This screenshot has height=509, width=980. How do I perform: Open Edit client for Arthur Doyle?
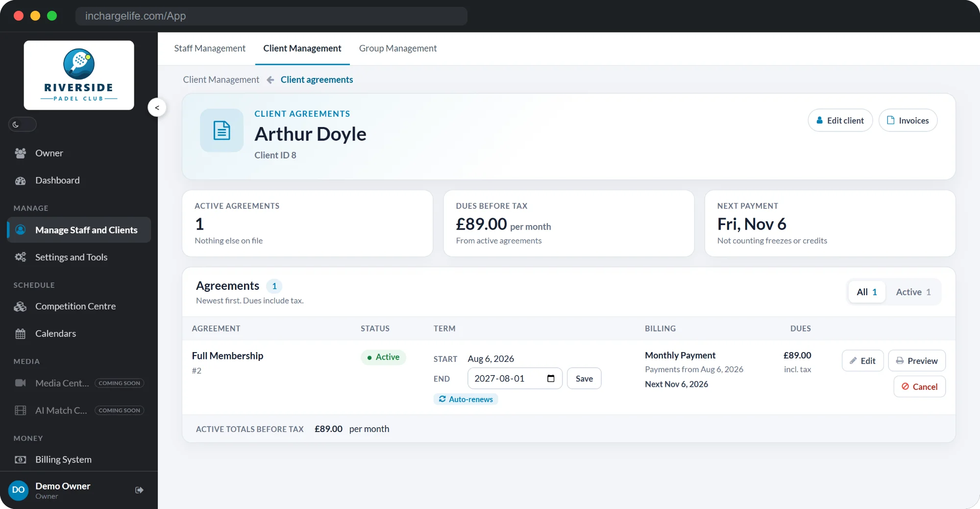[x=840, y=121]
